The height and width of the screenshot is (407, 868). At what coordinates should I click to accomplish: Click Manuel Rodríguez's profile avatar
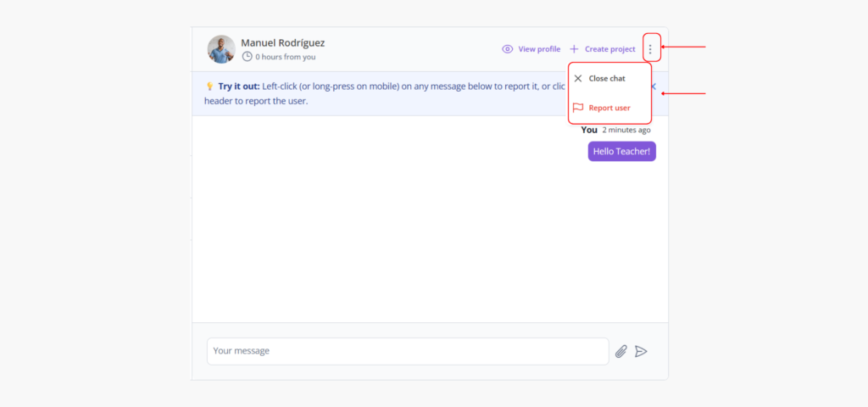(x=221, y=49)
